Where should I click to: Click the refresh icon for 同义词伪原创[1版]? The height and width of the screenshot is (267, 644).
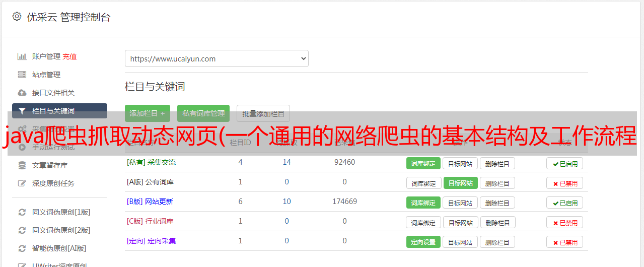pos(22,212)
